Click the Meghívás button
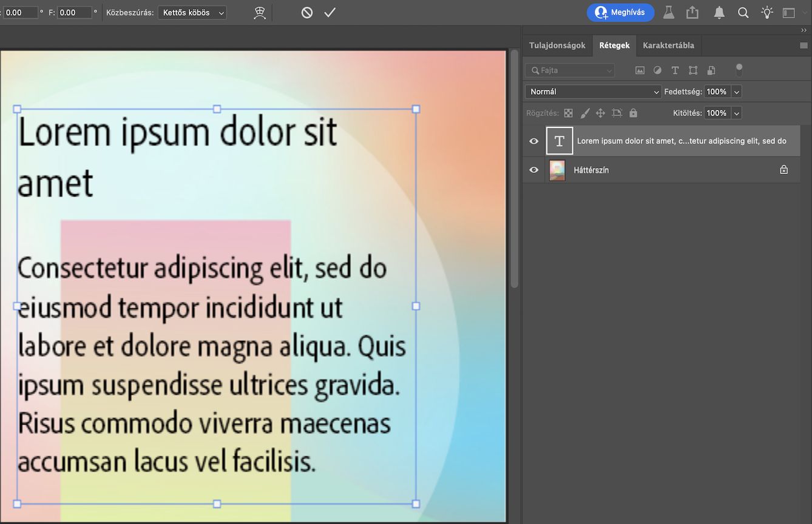 point(620,12)
